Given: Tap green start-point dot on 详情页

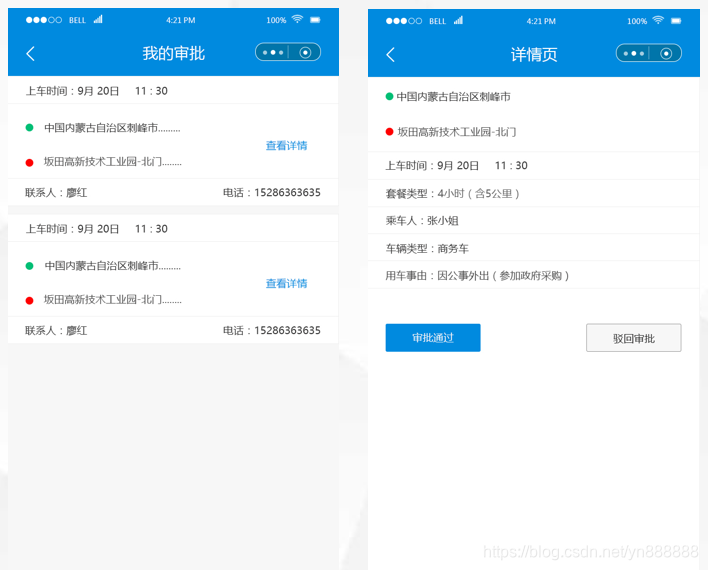Looking at the screenshot, I should point(389,96).
